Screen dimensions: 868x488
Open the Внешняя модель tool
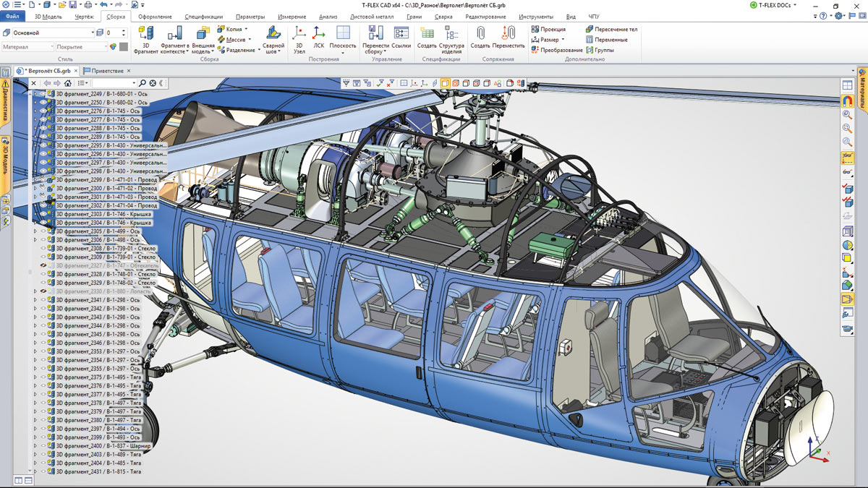pos(203,40)
